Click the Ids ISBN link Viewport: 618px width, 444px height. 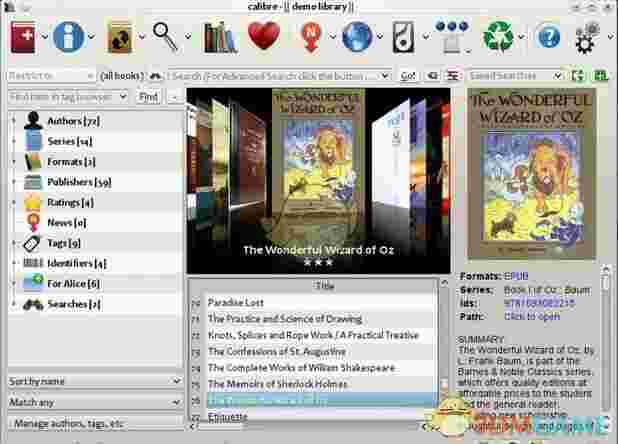pyautogui.click(x=539, y=303)
